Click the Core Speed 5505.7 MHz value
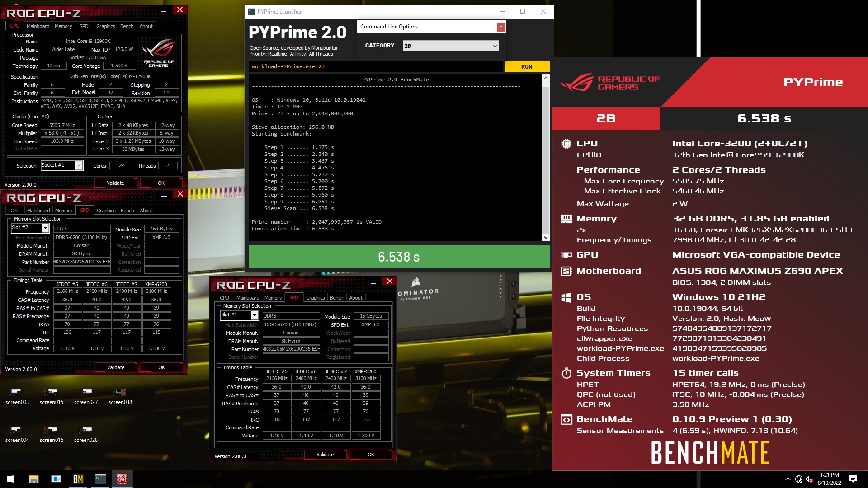 click(62, 125)
